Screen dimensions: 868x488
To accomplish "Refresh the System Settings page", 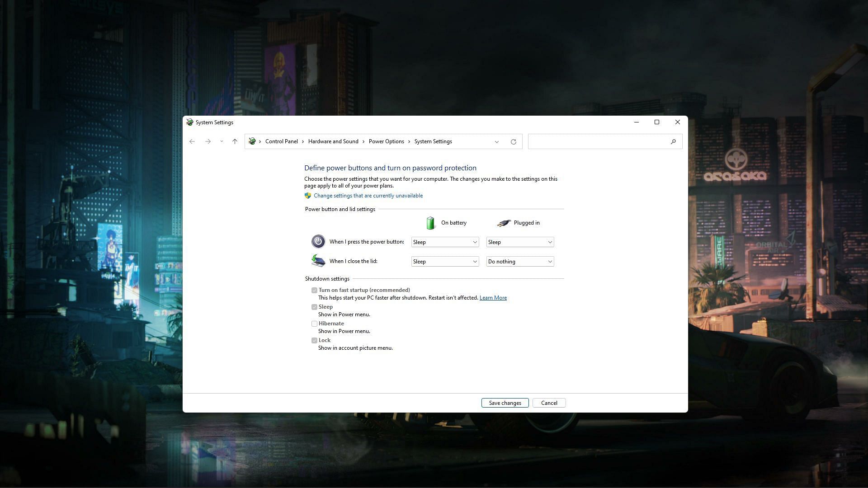I will point(514,141).
